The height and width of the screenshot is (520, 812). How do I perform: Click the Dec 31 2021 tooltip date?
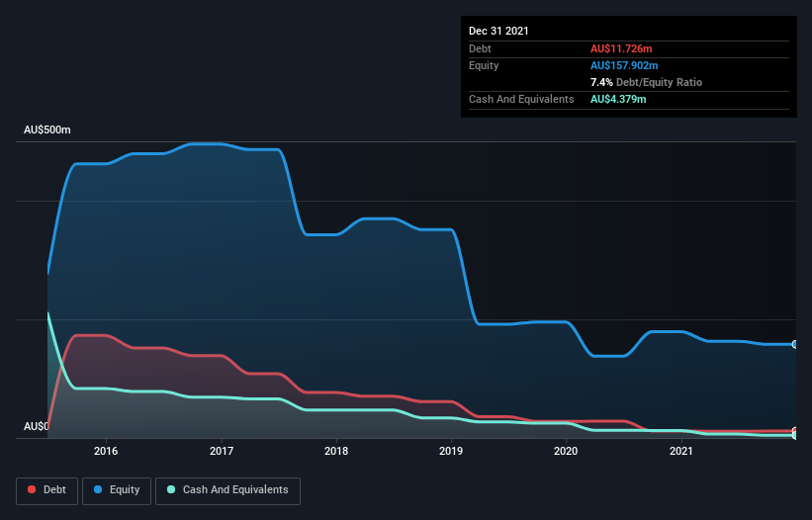tap(498, 31)
